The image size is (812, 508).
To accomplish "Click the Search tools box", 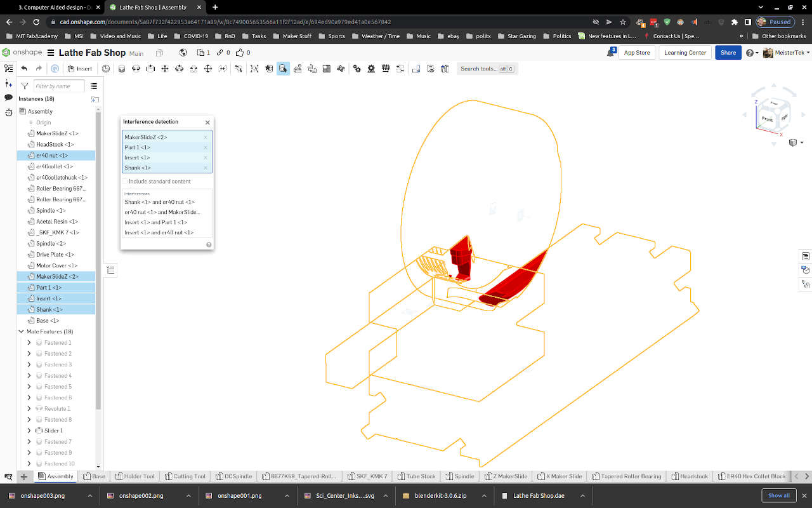I will click(487, 69).
